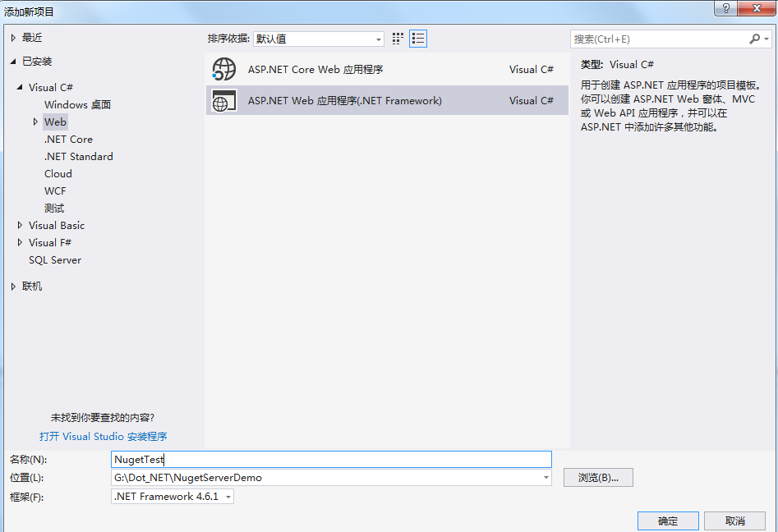Expand the 联机 node
Image resolution: width=778 pixels, height=532 pixels.
pyautogui.click(x=13, y=286)
